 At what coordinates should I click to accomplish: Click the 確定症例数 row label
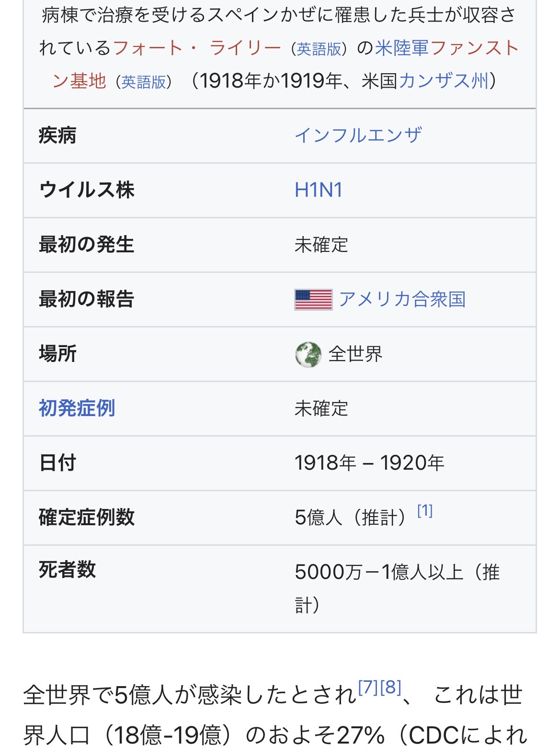tap(86, 518)
